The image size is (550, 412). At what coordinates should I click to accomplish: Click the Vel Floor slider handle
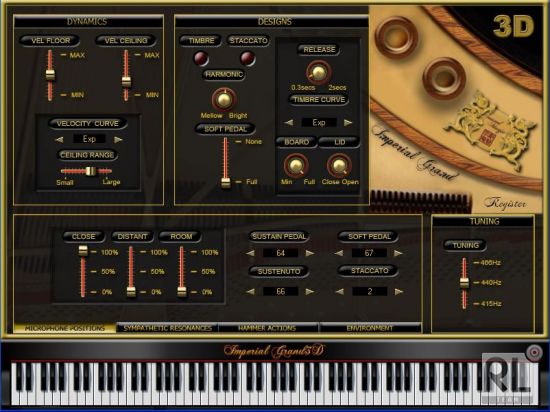[x=50, y=75]
